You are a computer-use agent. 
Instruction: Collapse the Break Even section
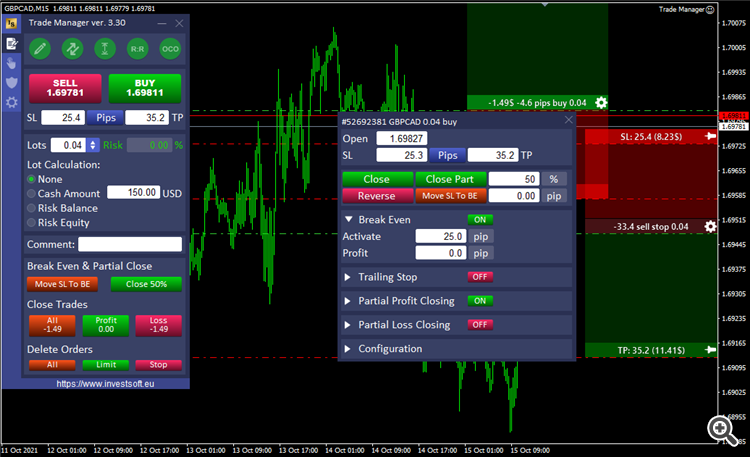coord(349,219)
